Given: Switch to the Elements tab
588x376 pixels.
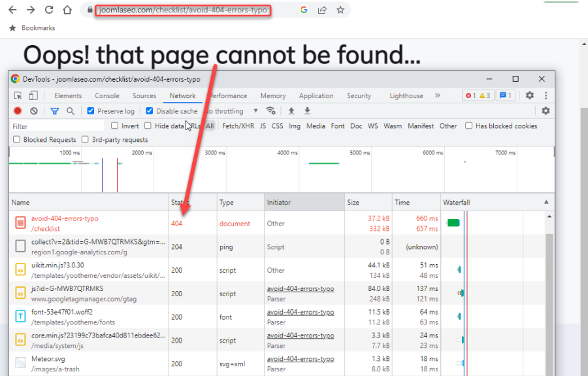Looking at the screenshot, I should click(x=68, y=95).
